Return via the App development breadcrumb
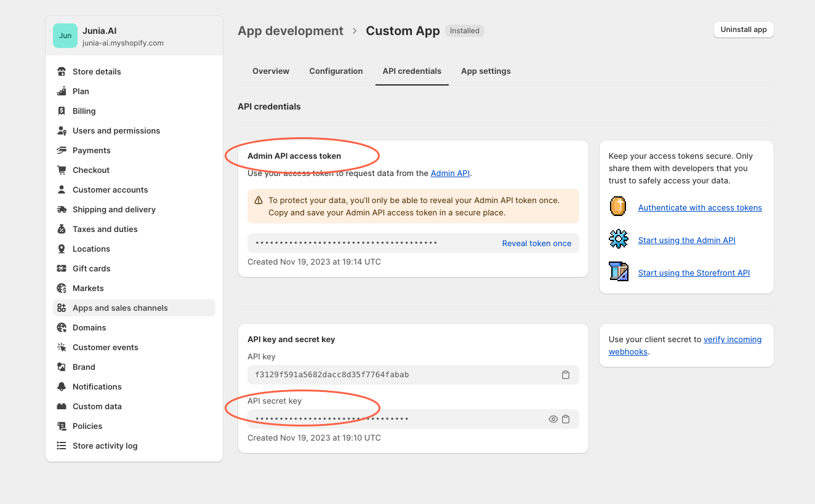 (291, 30)
